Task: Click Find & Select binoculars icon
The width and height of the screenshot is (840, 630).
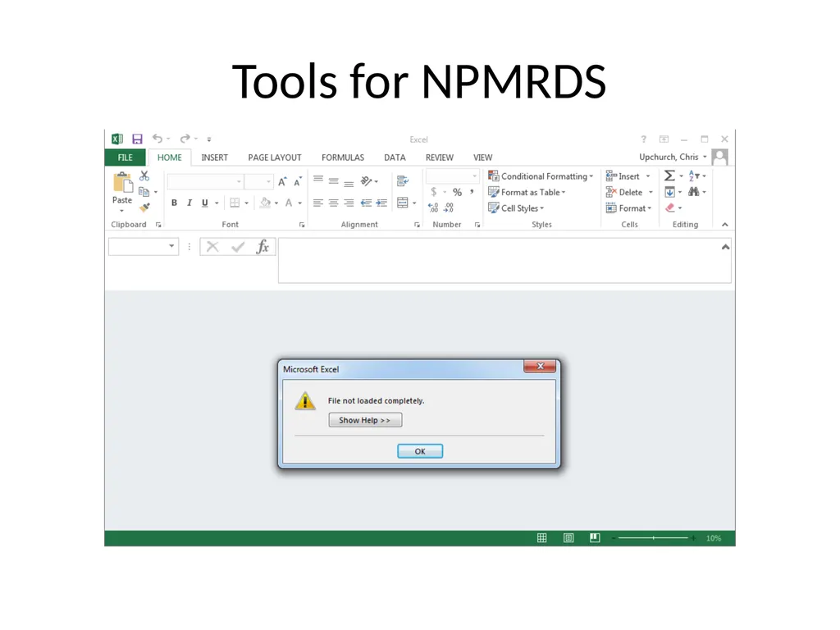Action: (694, 192)
